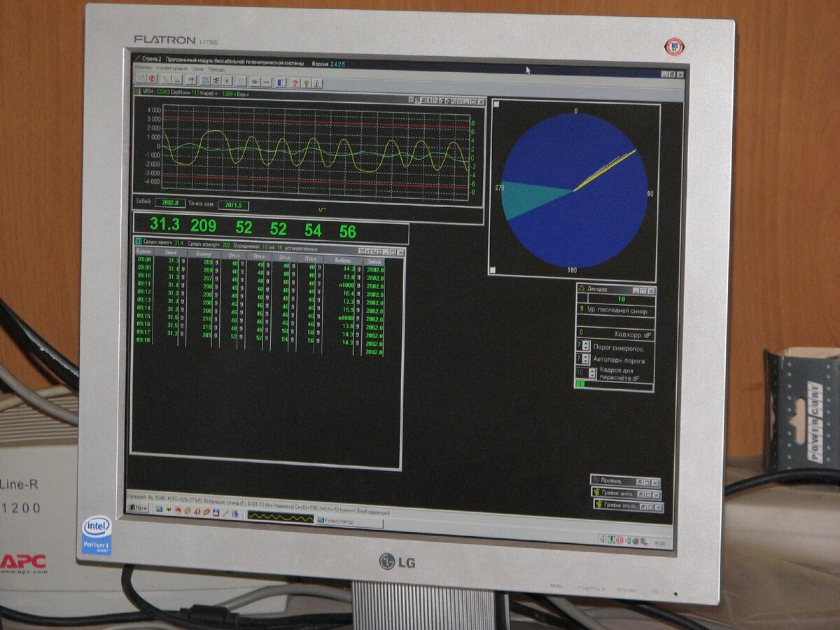The width and height of the screenshot is (840, 630).
Task: Adjust the Автоподн. порога stepper arrows
Action: tap(586, 359)
